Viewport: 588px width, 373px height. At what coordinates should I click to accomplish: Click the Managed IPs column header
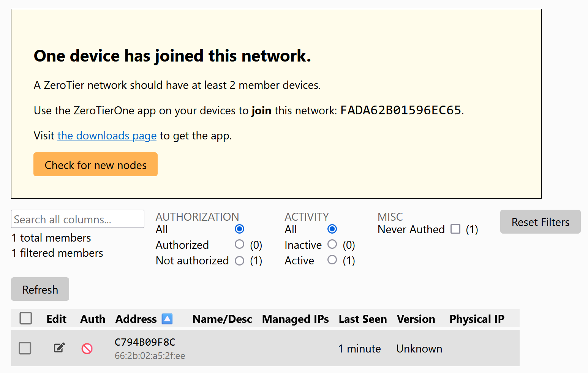[x=296, y=319]
